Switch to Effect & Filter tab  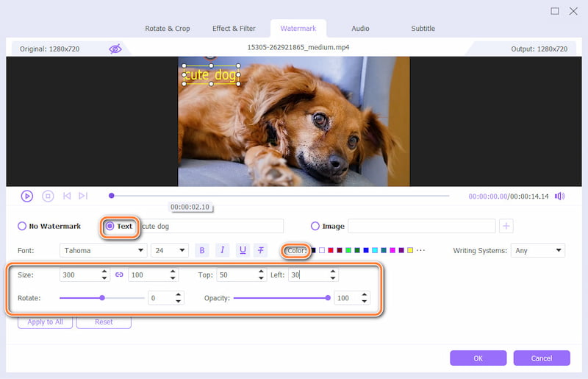click(x=234, y=29)
